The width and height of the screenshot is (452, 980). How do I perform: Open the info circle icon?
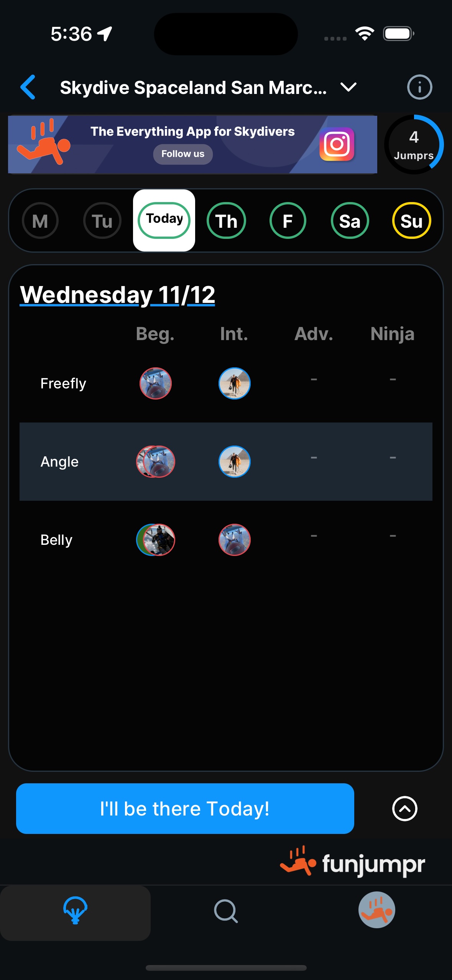(419, 87)
